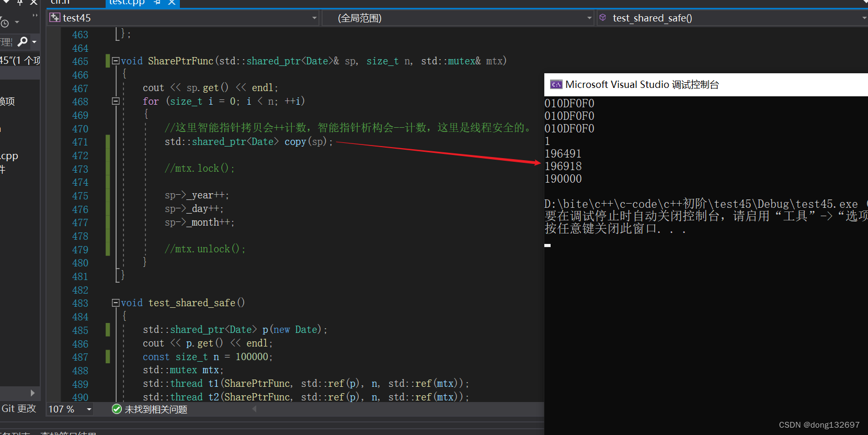Pin the test.cpp editor tab

pyautogui.click(x=157, y=2)
